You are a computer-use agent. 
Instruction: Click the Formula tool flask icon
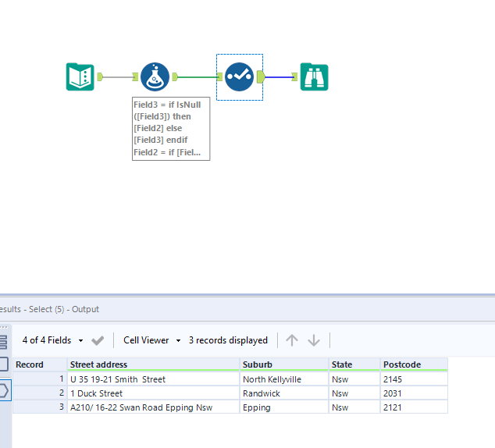[155, 76]
